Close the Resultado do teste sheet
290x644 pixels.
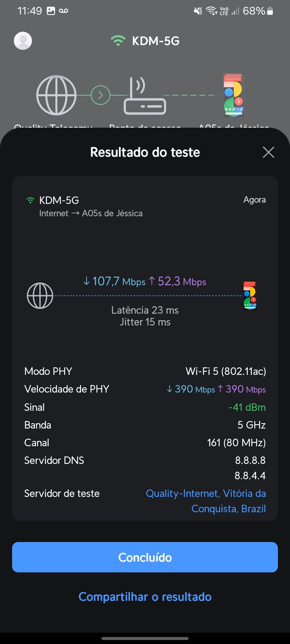[269, 152]
